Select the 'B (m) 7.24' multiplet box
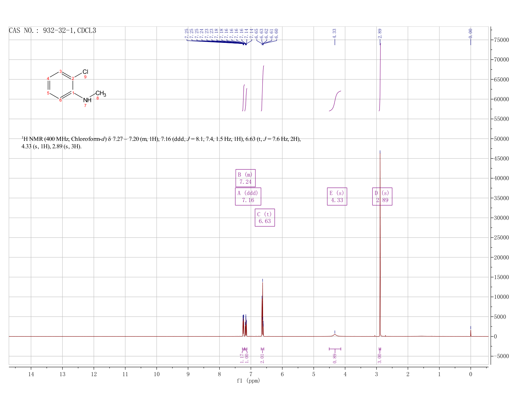 click(245, 178)
